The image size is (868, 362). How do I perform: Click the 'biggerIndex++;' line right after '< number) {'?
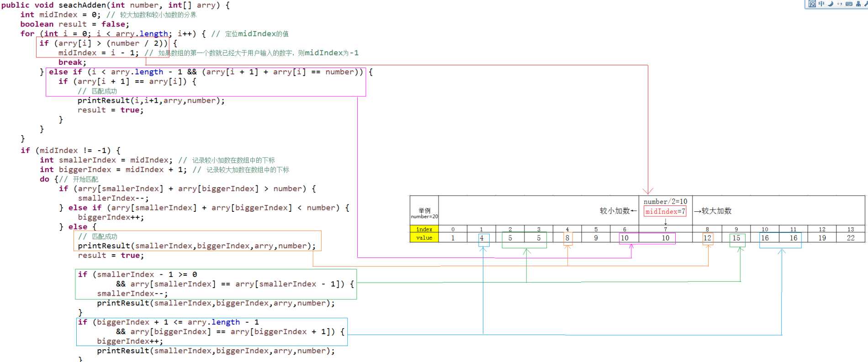[x=111, y=218]
